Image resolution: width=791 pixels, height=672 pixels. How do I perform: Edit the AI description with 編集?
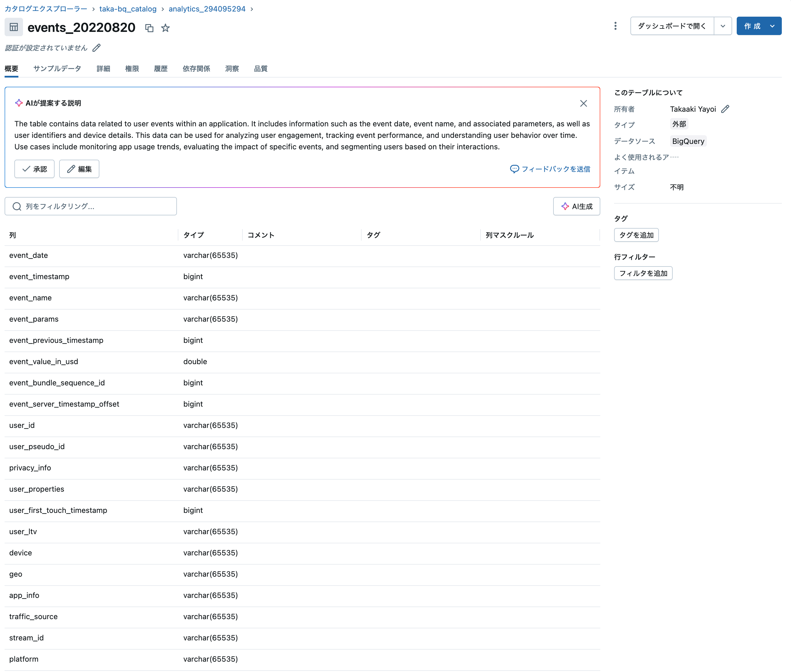tap(79, 169)
